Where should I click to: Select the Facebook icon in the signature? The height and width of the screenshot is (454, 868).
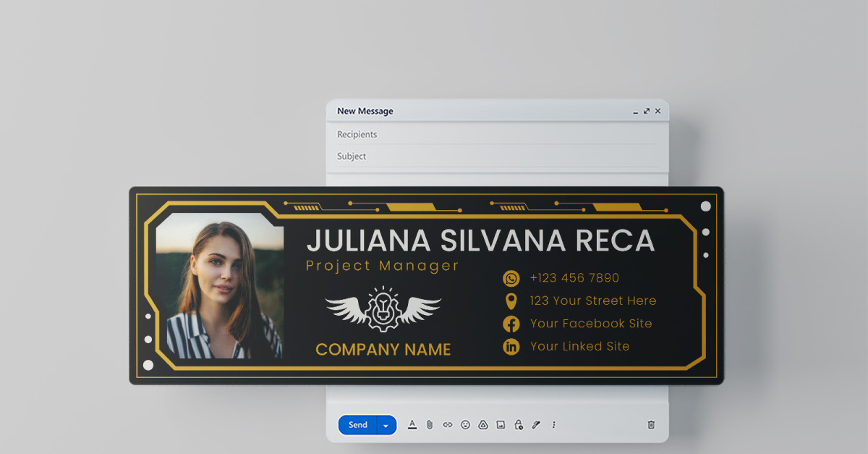pos(511,324)
